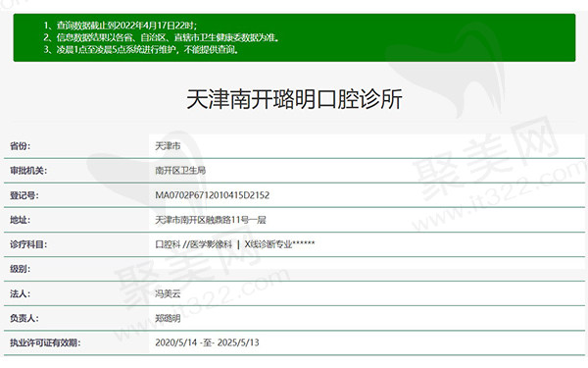Select the notice line 查询数据截止到2022年4月17日22时
The image size is (588, 368).
(120, 26)
